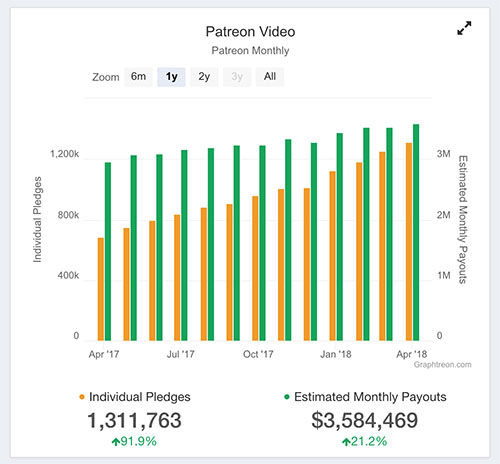Click the Oct '17 axis label

point(258,354)
